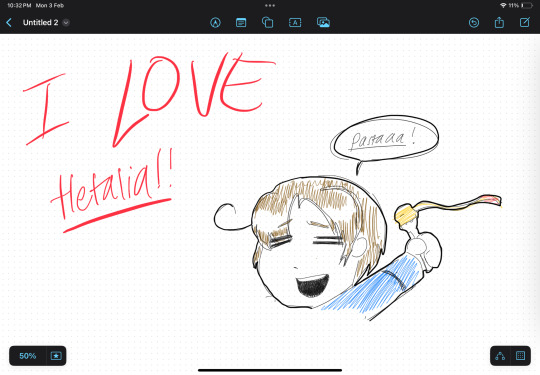Insert a sticky note
This screenshot has width=540, height=375.
click(x=241, y=23)
